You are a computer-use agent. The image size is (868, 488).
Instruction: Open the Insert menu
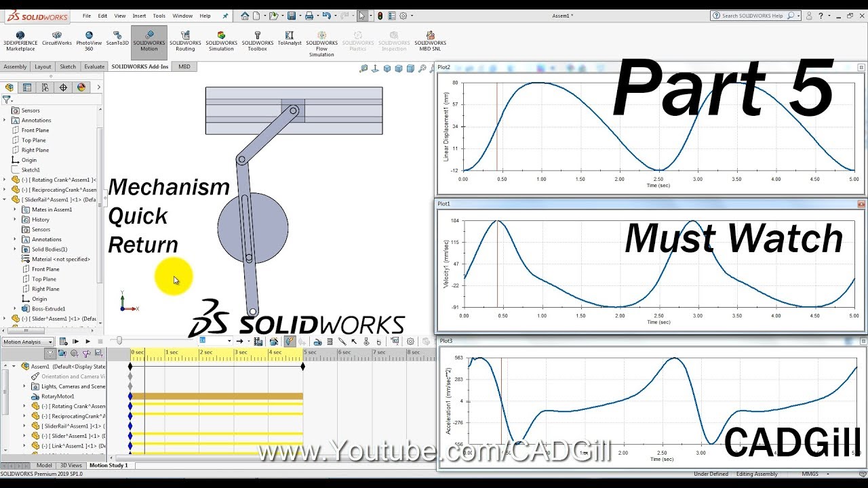(x=139, y=16)
